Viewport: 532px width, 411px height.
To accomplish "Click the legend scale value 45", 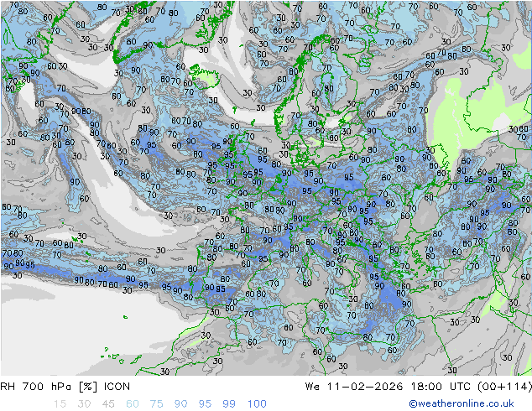I will coord(108,404).
